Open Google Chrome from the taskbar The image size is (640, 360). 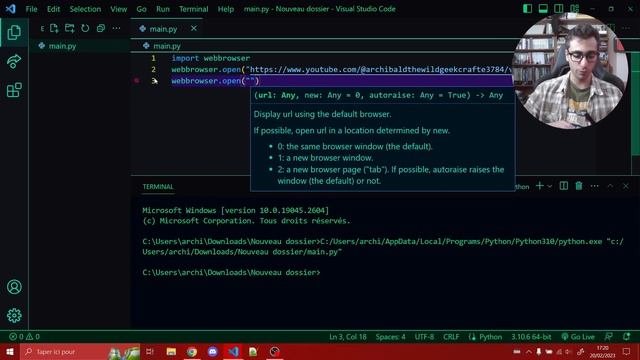(192, 351)
